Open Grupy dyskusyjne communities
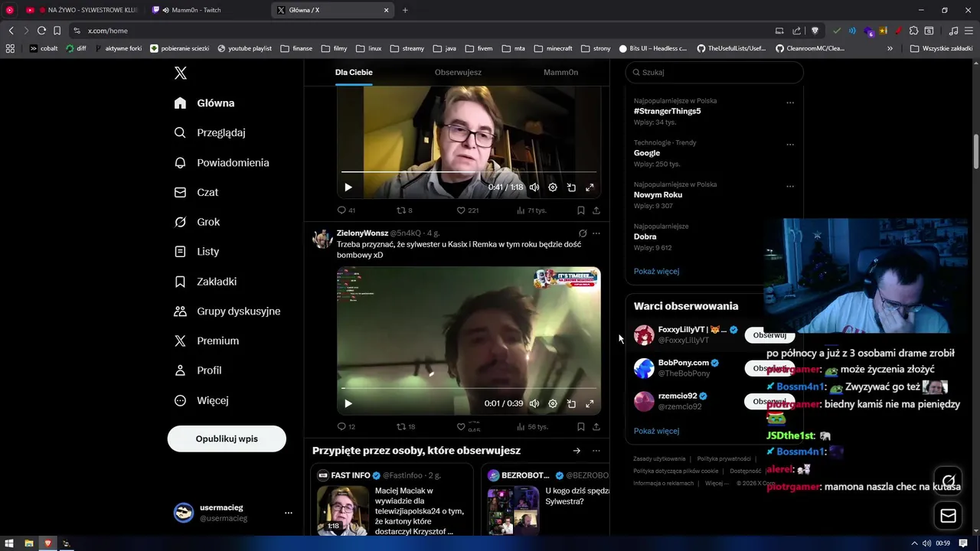This screenshot has height=551, width=980. 227,311
